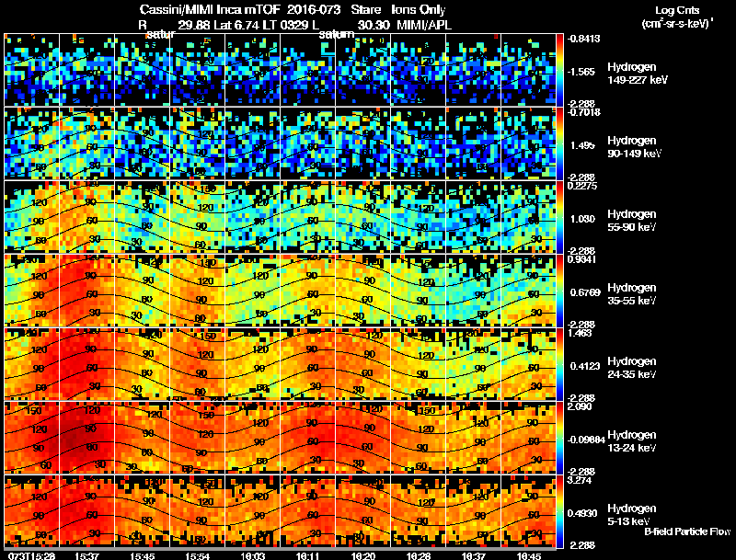Click the Hydrogen 90-149 keV color bar
The height and width of the screenshot is (560, 736).
coord(560,143)
